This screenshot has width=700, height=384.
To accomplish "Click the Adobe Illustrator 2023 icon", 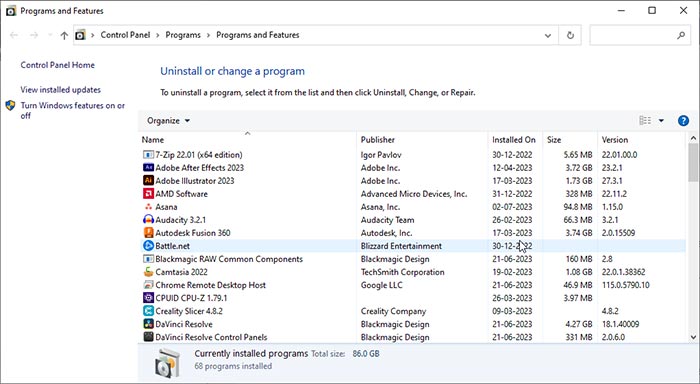I will coord(148,180).
